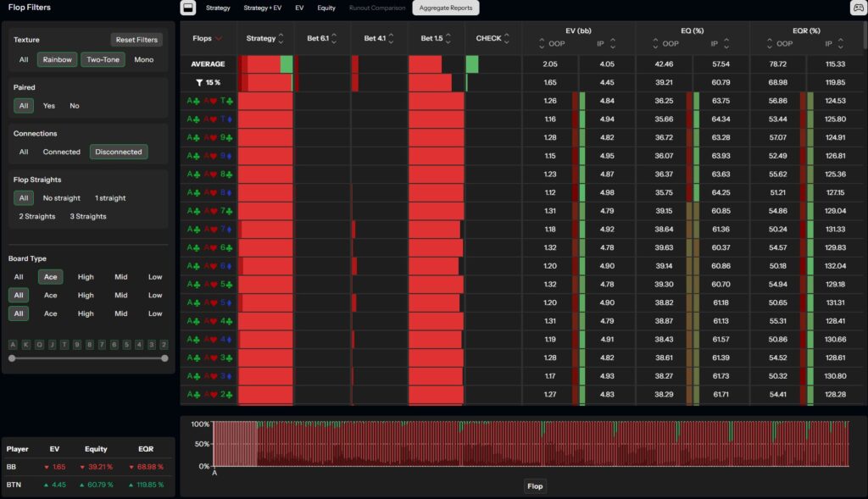The image size is (868, 499).
Task: Click the Reset Filters button
Action: (x=135, y=39)
